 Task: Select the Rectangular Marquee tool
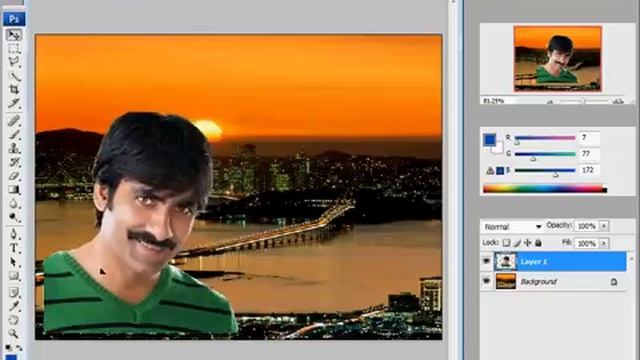point(14,49)
